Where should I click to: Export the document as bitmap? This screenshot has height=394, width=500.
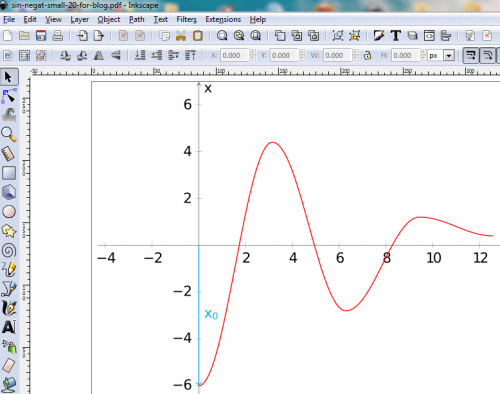pos(99,36)
